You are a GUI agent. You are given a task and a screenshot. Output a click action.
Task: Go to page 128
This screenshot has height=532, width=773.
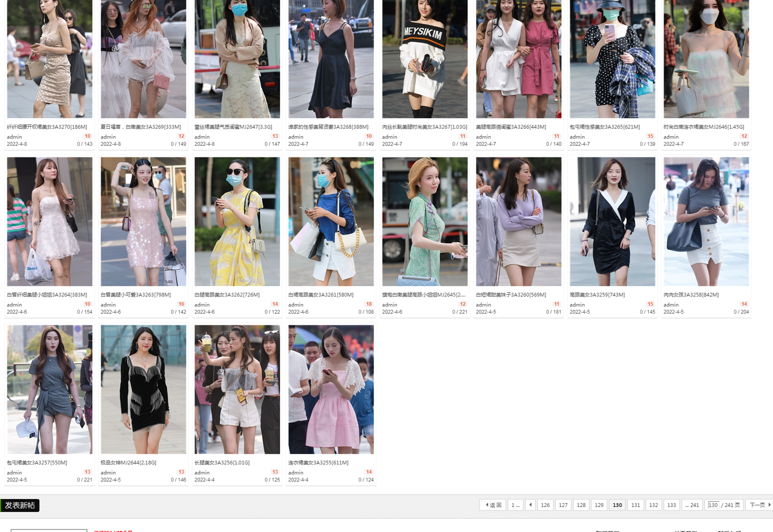click(x=581, y=505)
